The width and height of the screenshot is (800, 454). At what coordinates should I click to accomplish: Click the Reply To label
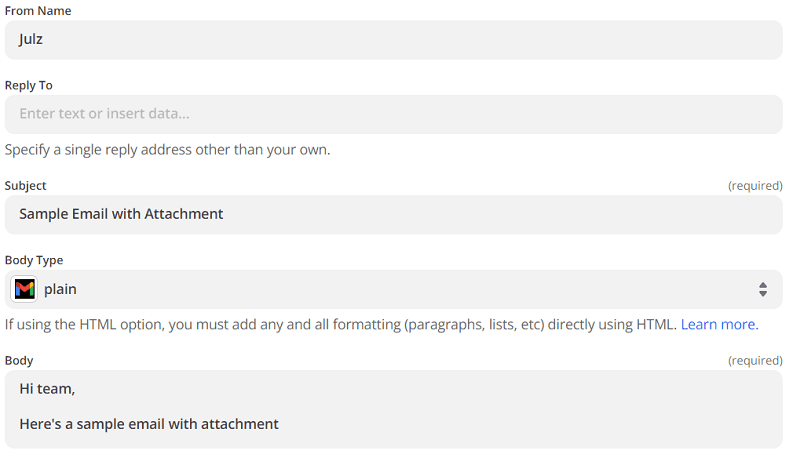pyautogui.click(x=29, y=86)
